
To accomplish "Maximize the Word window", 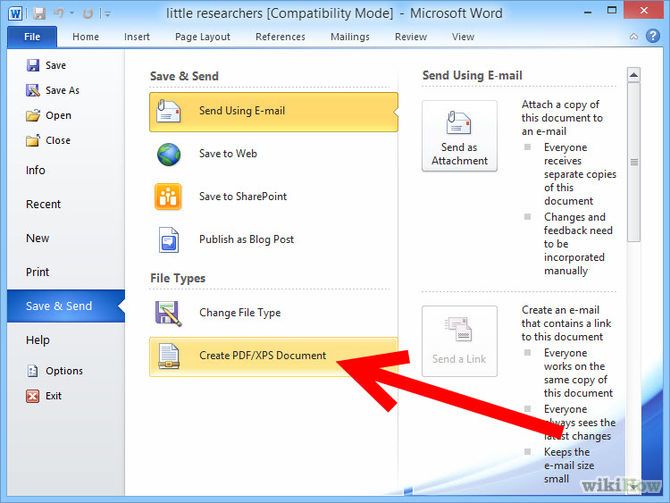I will (x=612, y=10).
